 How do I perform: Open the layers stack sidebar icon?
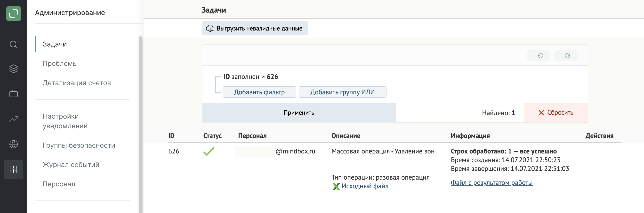14,69
